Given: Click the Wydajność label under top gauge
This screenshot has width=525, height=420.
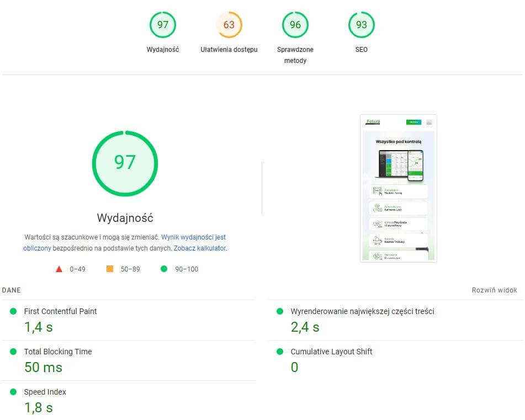Looking at the screenshot, I should click(162, 50).
